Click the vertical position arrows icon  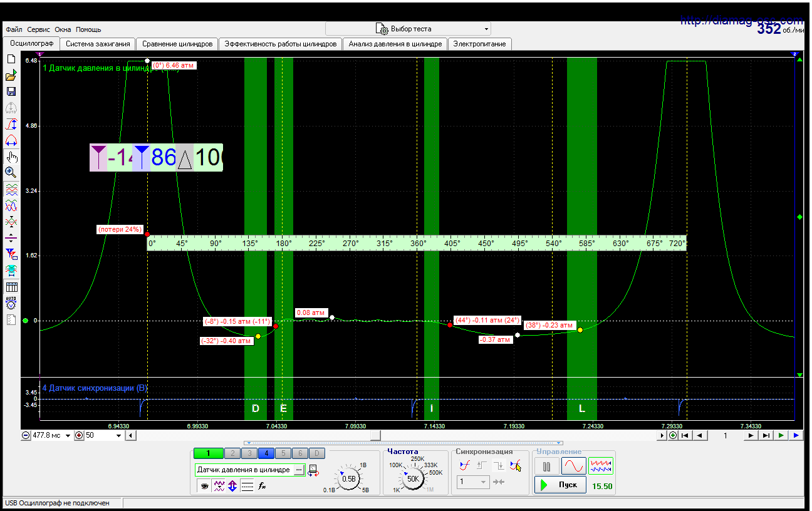[232, 485]
